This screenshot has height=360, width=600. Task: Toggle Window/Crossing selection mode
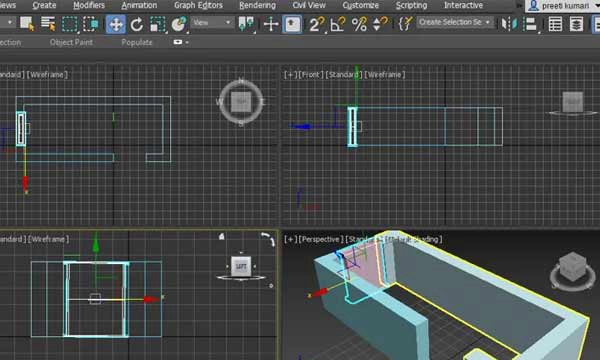pyautogui.click(x=90, y=24)
